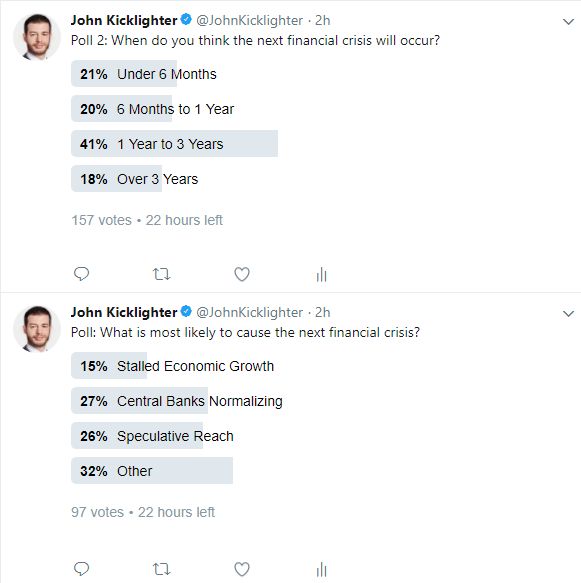Image resolution: width=581 pixels, height=583 pixels.
Task: Reply to the Poll 2 tweet
Action: pyautogui.click(x=81, y=274)
